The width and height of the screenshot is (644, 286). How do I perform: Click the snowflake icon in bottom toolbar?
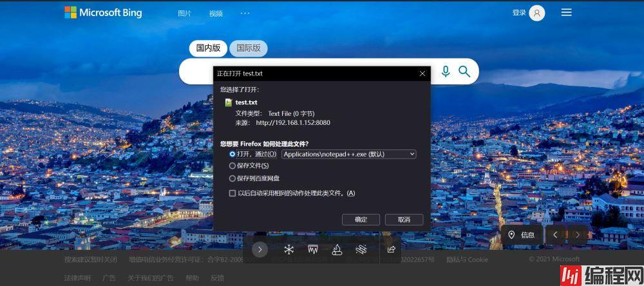(x=289, y=249)
